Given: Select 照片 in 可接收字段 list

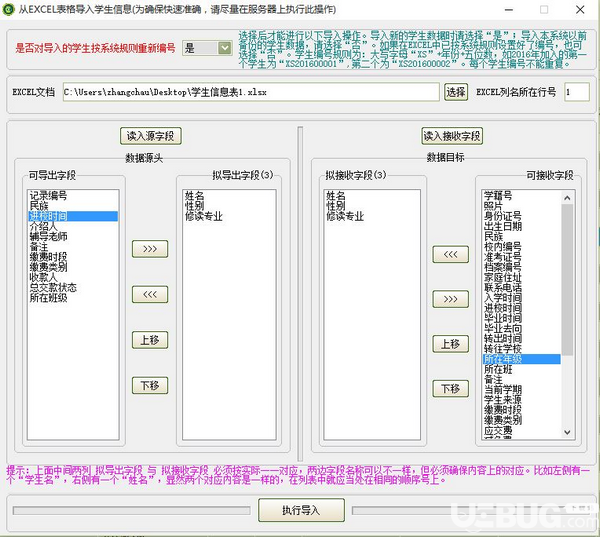Looking at the screenshot, I should [522, 206].
